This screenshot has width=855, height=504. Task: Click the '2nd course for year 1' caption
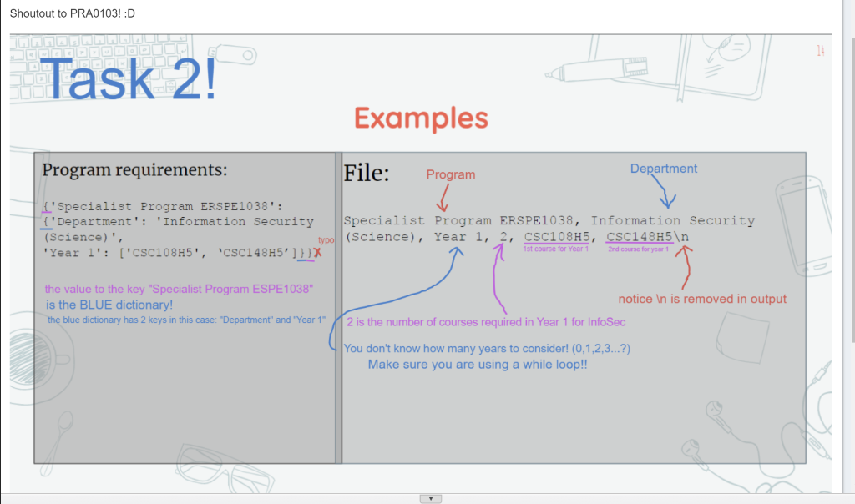pos(638,249)
